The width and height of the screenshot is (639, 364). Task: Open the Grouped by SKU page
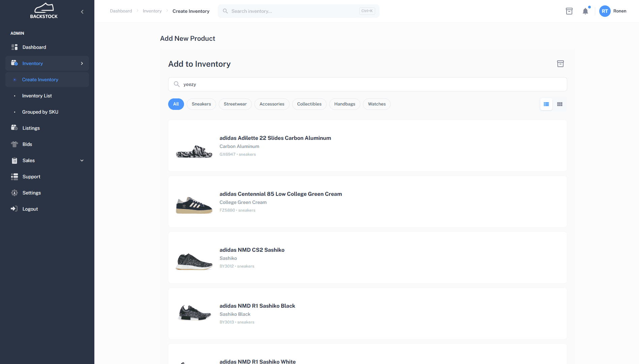click(x=40, y=112)
